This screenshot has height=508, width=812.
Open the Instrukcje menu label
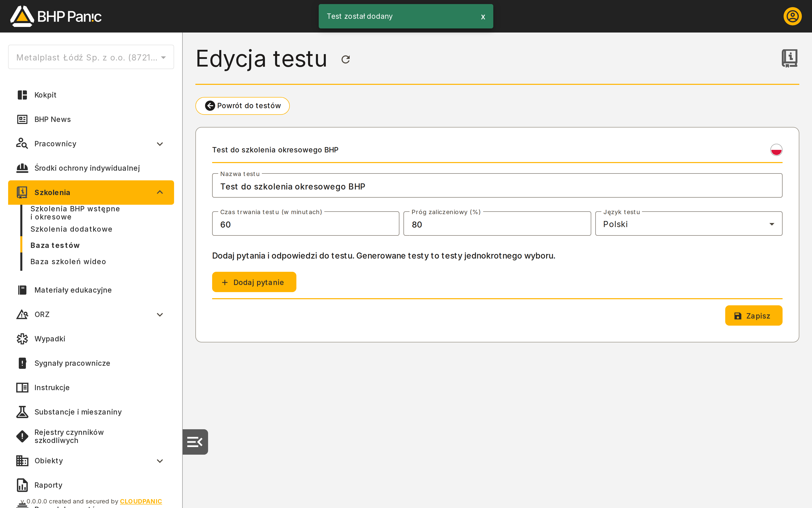click(52, 387)
